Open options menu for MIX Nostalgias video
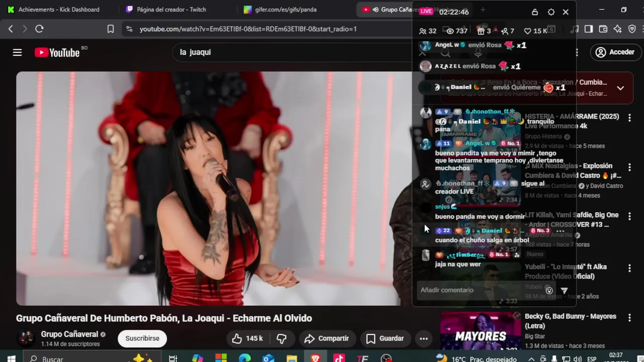 [x=629, y=167]
